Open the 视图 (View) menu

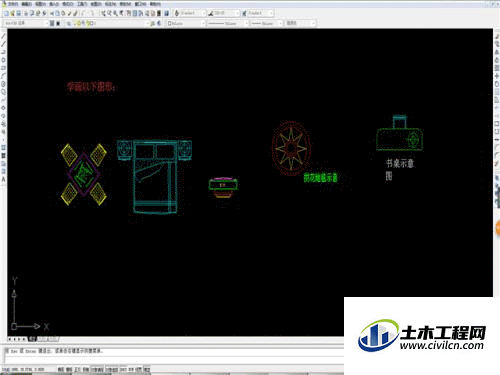pyautogui.click(x=40, y=4)
